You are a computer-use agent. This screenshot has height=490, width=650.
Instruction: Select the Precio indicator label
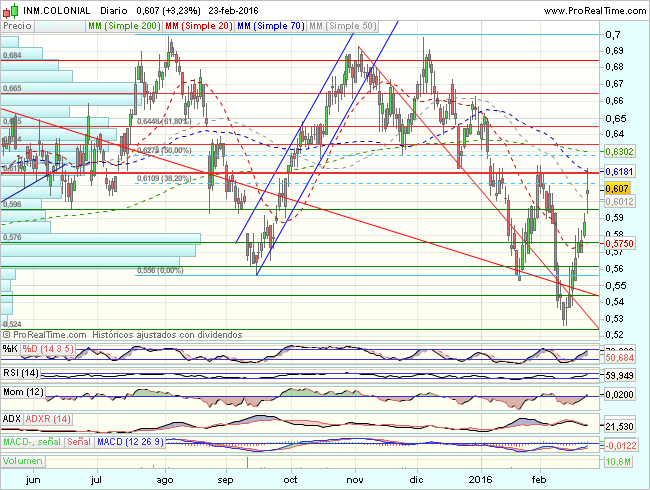pyautogui.click(x=17, y=26)
